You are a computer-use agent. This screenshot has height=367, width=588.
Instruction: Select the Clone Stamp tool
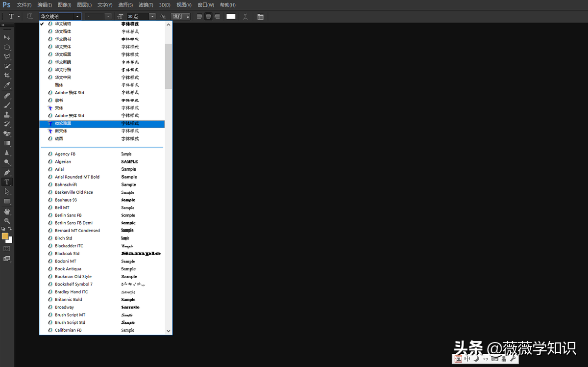(7, 114)
